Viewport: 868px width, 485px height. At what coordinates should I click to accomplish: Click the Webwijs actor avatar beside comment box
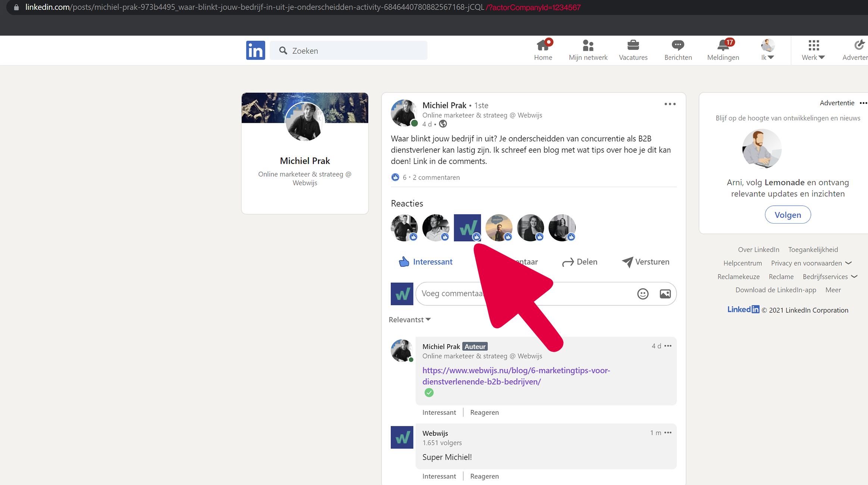coord(402,294)
